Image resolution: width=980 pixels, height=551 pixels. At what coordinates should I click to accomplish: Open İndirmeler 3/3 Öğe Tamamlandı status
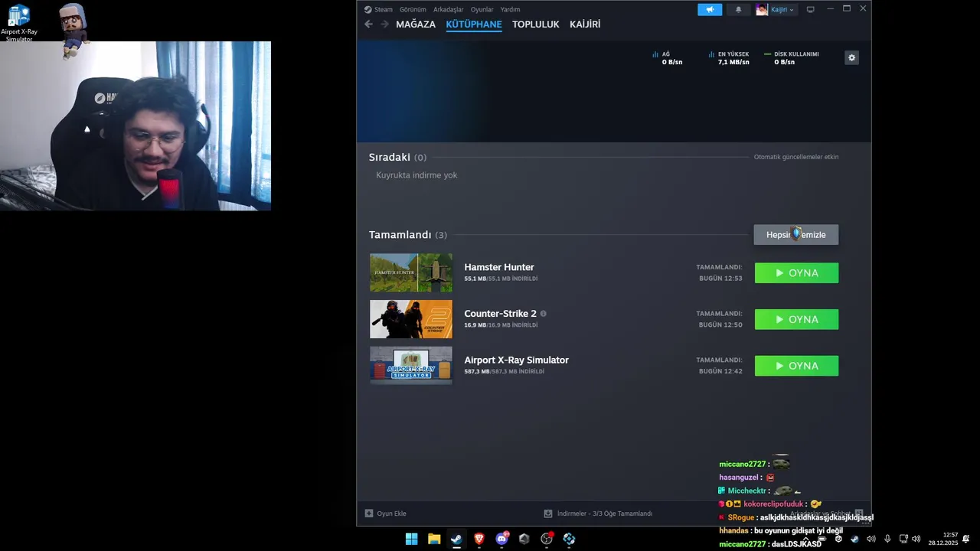(598, 514)
